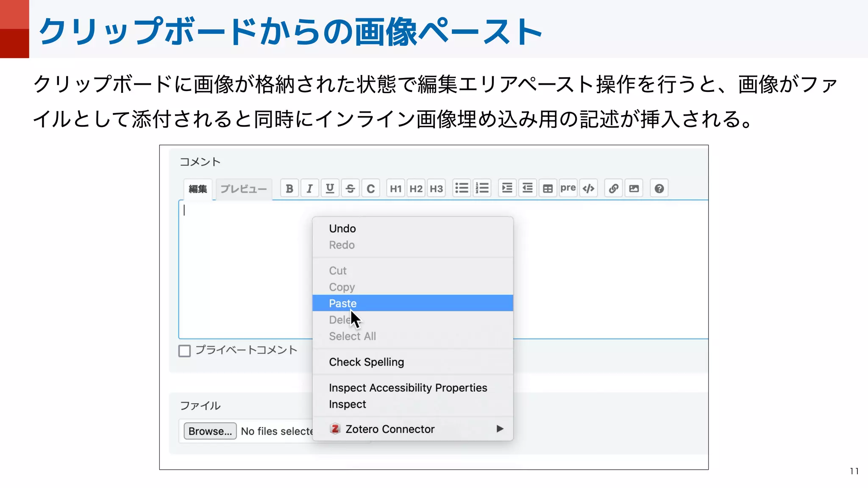
Task: Click the ファイル section label
Action: [200, 406]
